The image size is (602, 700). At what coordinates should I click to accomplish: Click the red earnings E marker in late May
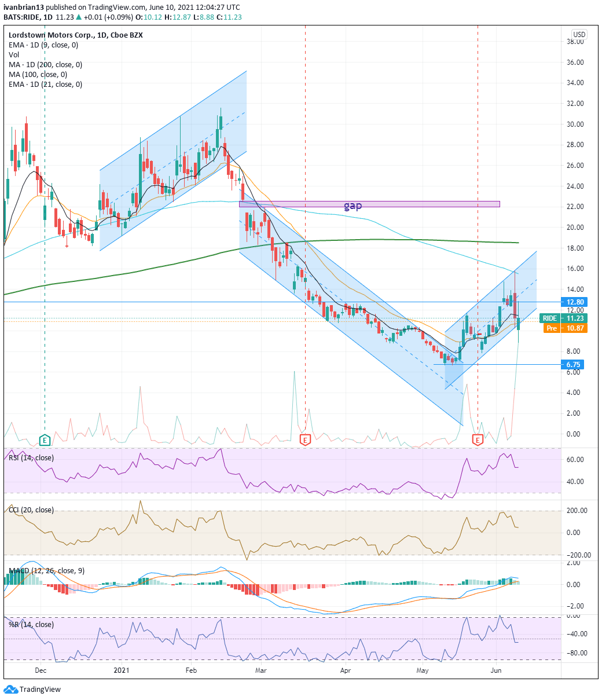pos(478,440)
